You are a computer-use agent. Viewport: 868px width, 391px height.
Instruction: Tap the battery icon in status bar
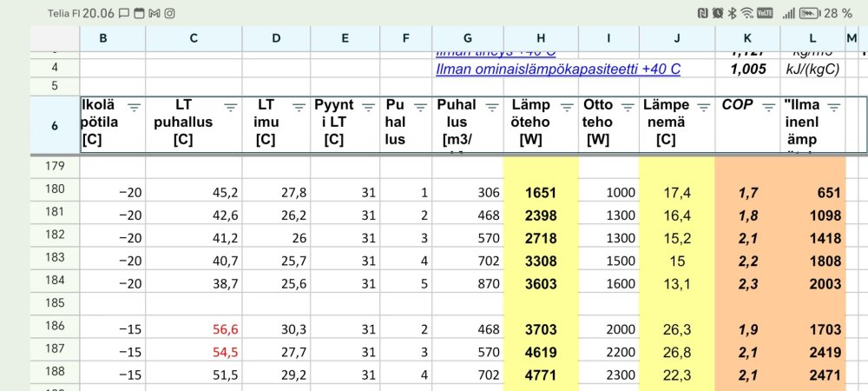pos(811,13)
